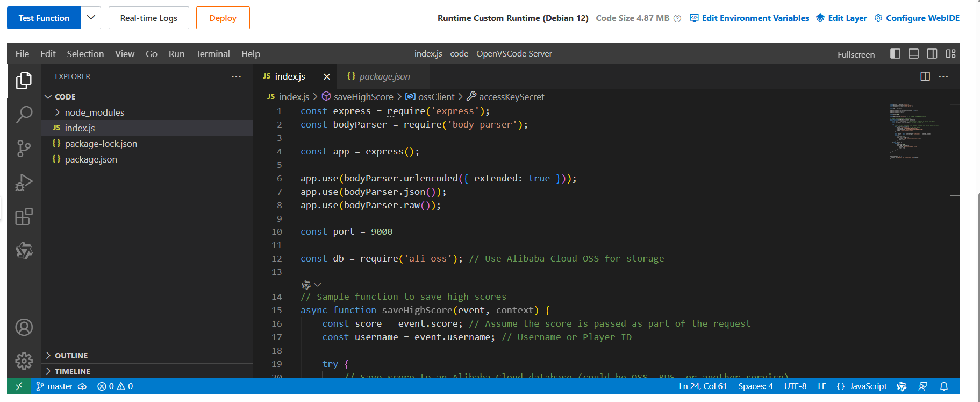Click Ln 24, Col 61 in status bar
This screenshot has width=980, height=402.
pos(703,386)
